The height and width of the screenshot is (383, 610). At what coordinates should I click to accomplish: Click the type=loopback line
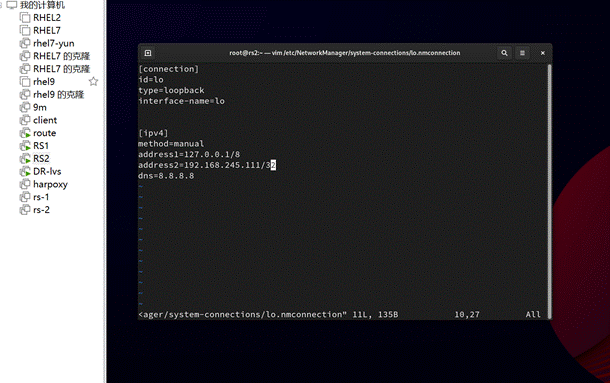tap(172, 90)
